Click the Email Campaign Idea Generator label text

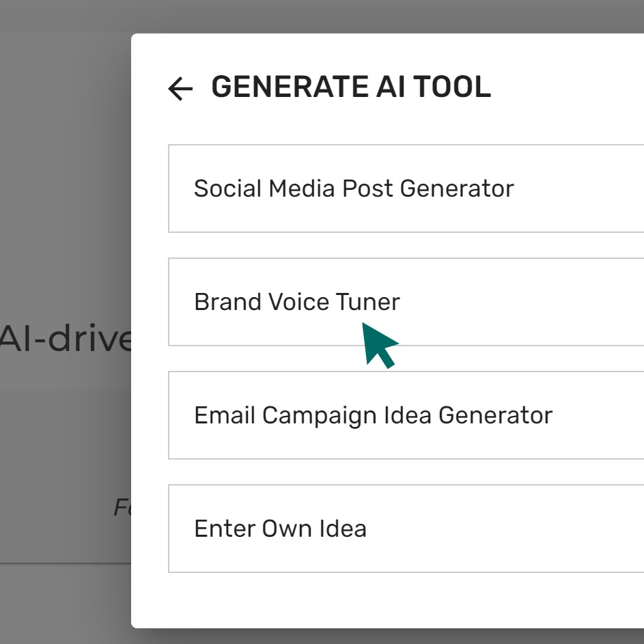point(373,415)
